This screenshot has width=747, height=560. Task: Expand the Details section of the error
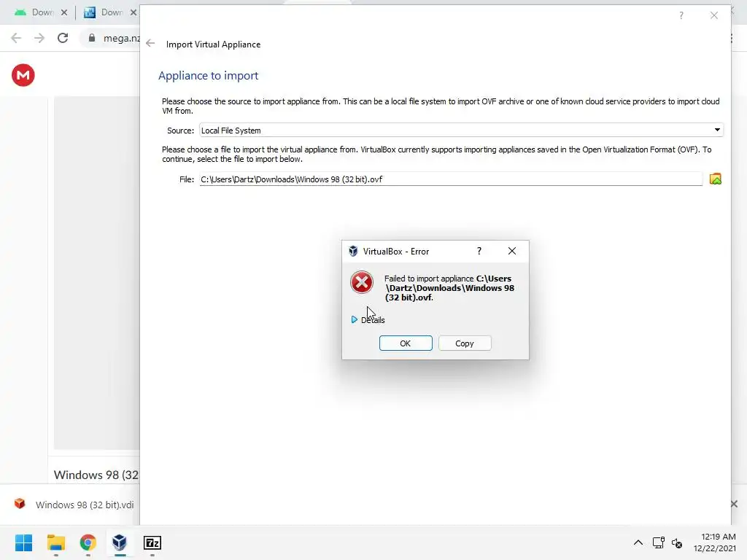[x=368, y=320]
